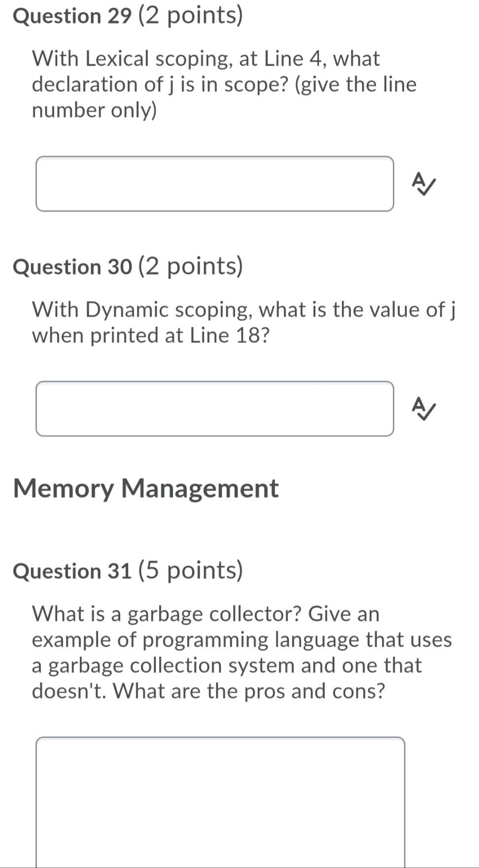Select the lexical scoping line number field
This screenshot has width=479, height=868.
[x=214, y=184]
